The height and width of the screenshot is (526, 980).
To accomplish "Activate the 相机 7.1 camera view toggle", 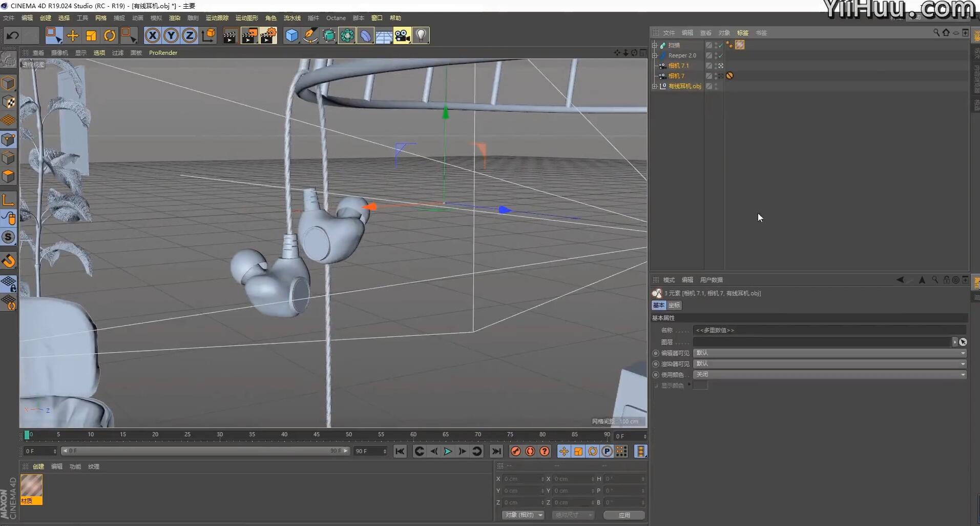I will [x=720, y=66].
